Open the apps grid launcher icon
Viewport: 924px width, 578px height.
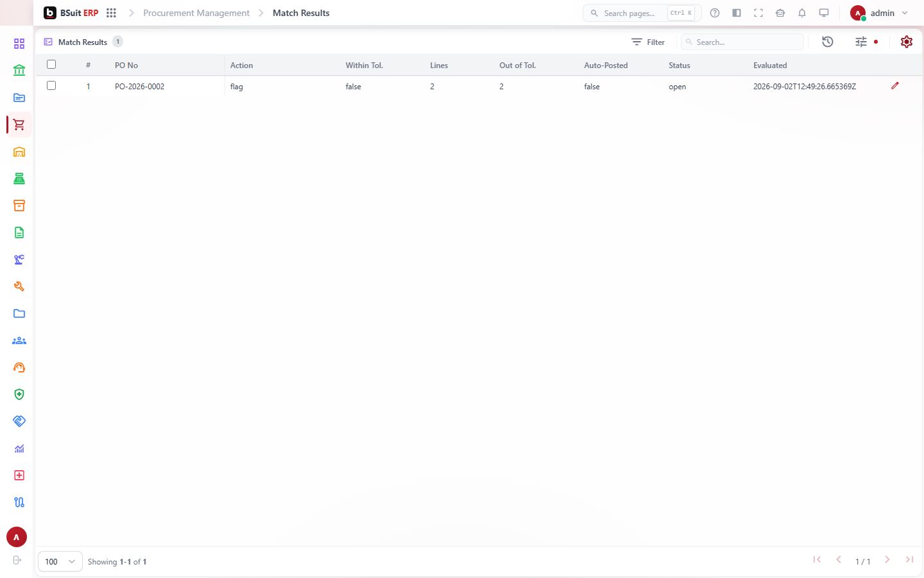(x=111, y=13)
